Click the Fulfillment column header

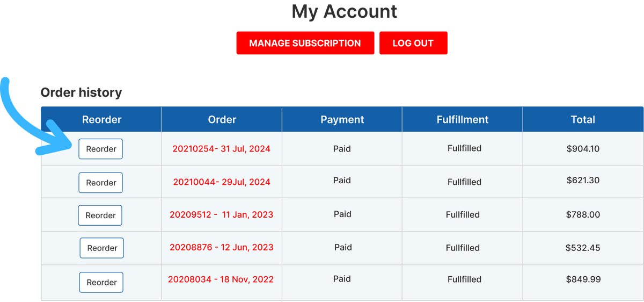[463, 119]
